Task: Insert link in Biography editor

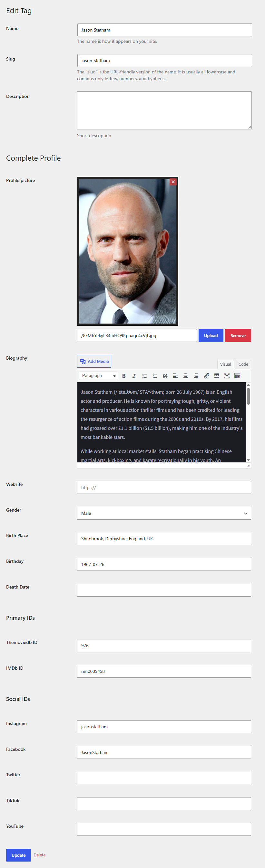Action: click(206, 376)
